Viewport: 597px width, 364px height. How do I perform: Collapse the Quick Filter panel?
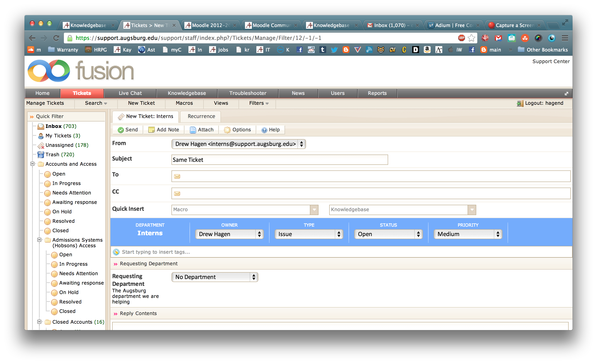32,117
